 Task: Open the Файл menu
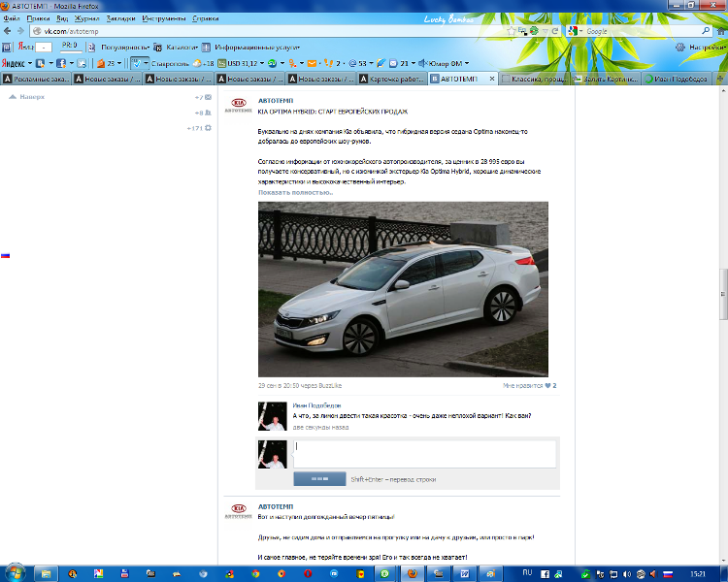click(x=12, y=18)
